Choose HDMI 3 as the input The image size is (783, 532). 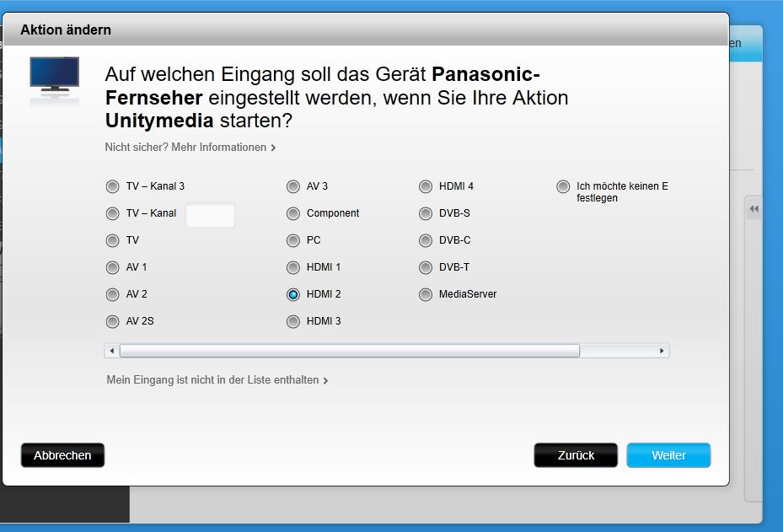point(293,322)
